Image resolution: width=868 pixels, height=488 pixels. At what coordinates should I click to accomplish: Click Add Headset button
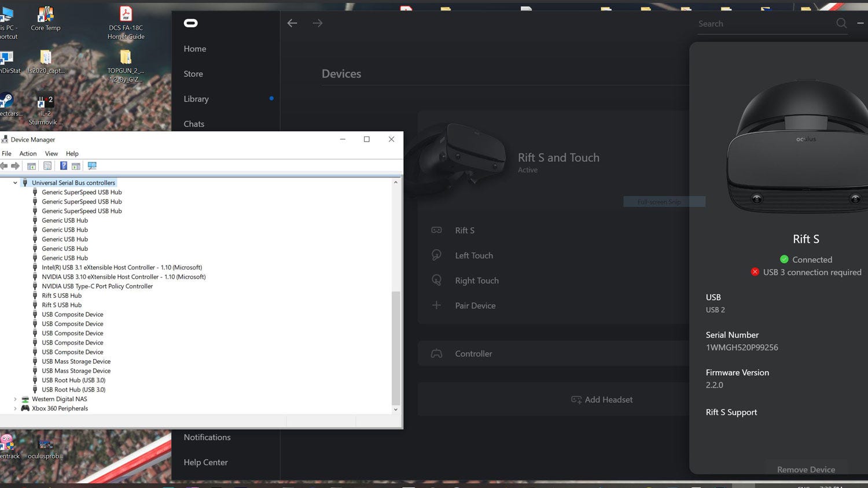click(602, 400)
